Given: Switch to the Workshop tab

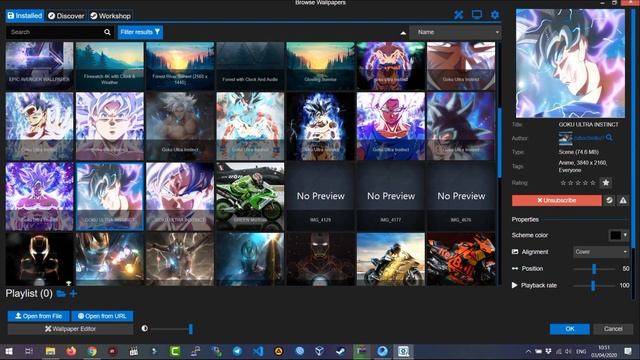Looking at the screenshot, I should (x=111, y=16).
